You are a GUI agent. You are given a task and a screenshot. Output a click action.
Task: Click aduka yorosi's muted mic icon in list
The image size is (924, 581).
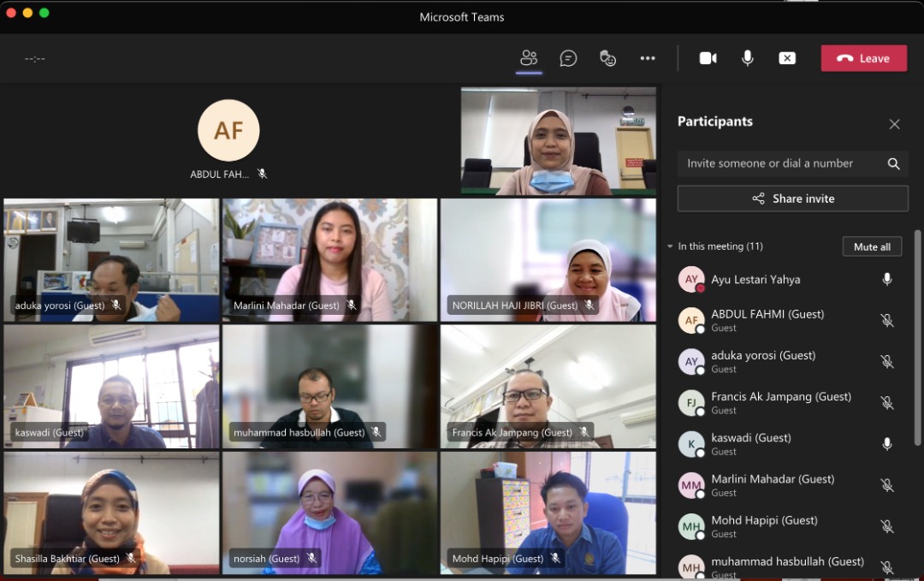887,362
